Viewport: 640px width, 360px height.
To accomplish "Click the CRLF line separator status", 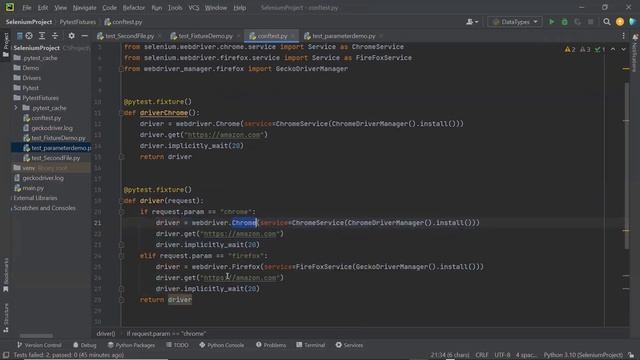I will [x=482, y=355].
